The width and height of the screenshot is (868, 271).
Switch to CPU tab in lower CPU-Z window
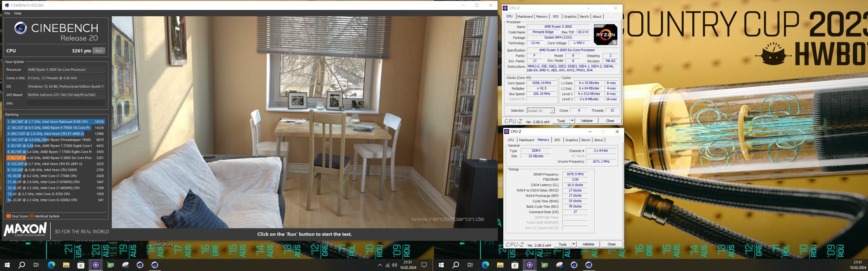coord(511,140)
